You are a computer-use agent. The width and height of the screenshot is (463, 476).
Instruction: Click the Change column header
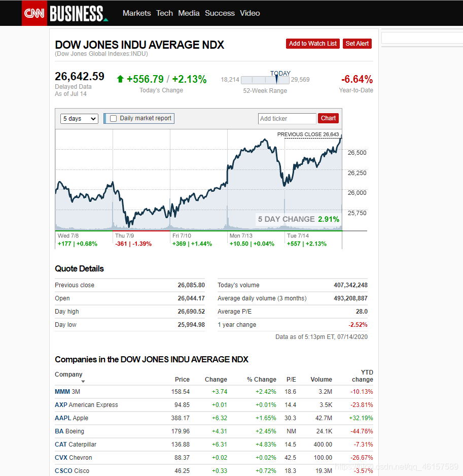pos(216,380)
